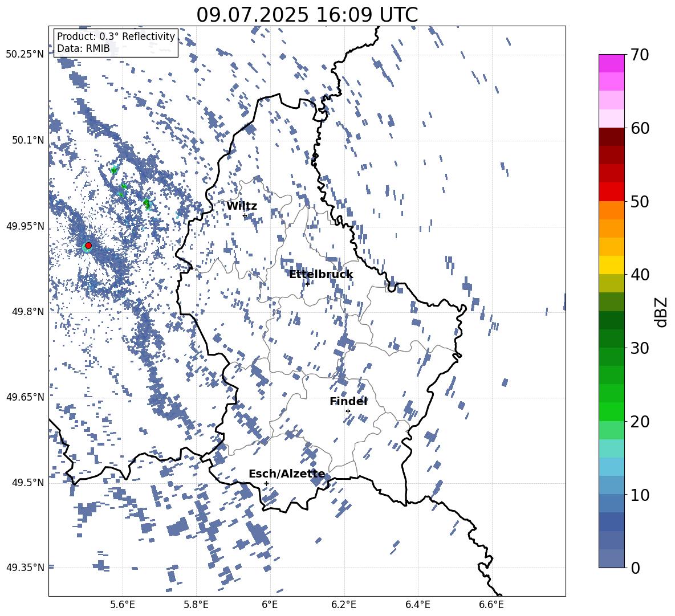Viewport: 675px width, 616px height.
Task: Click the Esch/Alzette city label
Action: (287, 474)
